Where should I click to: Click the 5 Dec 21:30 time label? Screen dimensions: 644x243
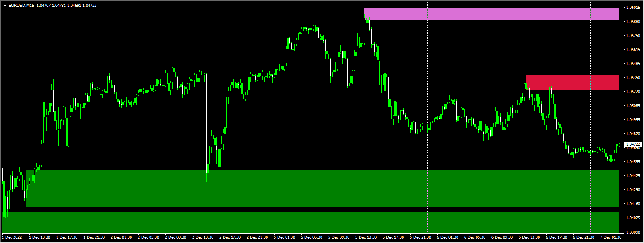point(420,238)
